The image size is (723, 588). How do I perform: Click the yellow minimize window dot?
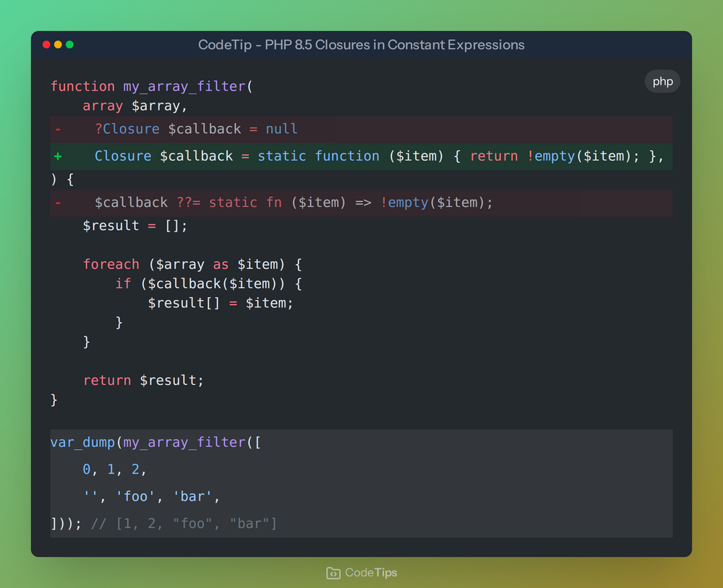pyautogui.click(x=58, y=44)
